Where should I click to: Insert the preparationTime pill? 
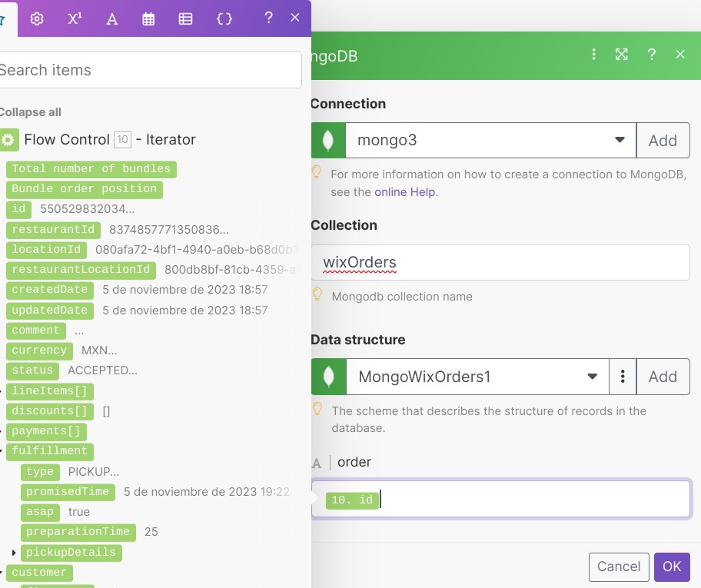click(78, 533)
